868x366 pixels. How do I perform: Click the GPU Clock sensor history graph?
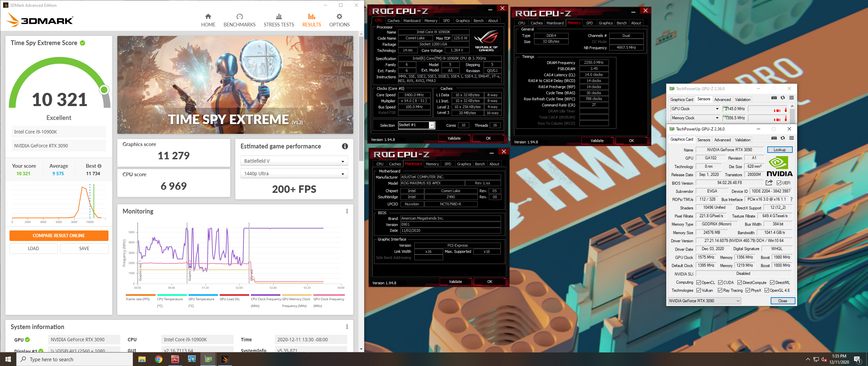tap(768, 109)
